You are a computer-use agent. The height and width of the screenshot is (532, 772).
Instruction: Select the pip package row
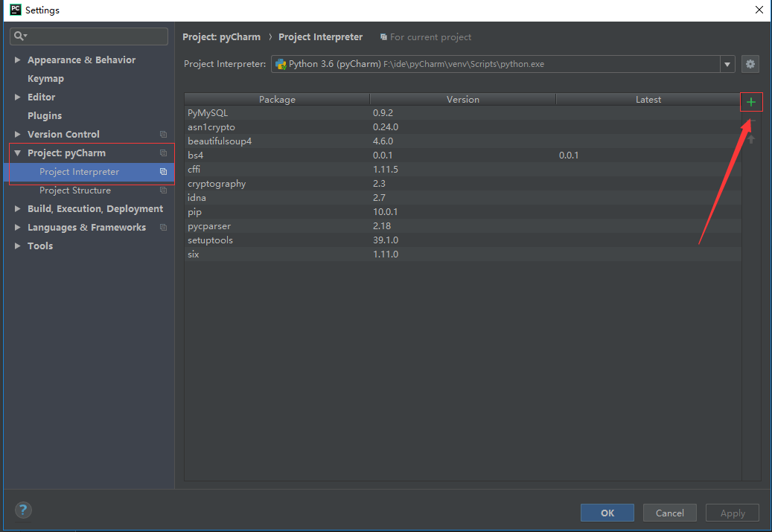point(463,211)
